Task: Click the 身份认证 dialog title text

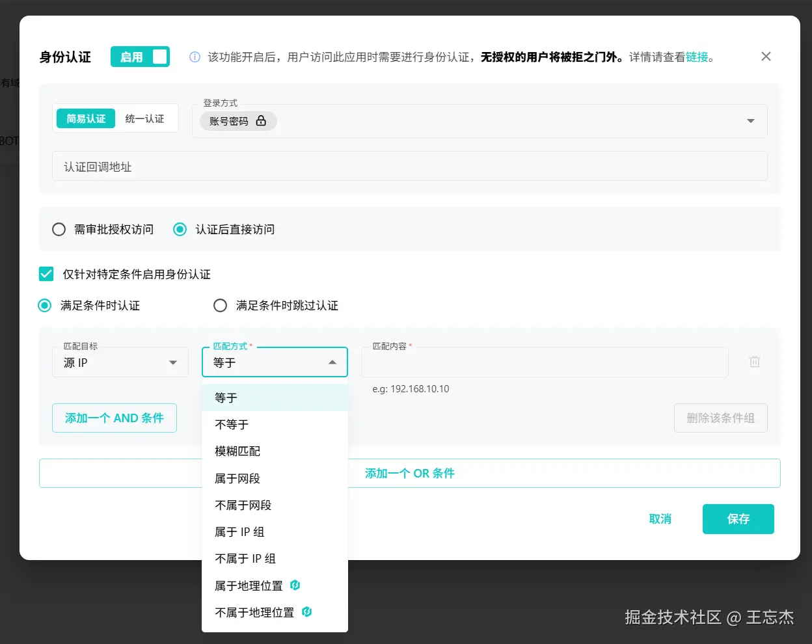Action: tap(65, 57)
